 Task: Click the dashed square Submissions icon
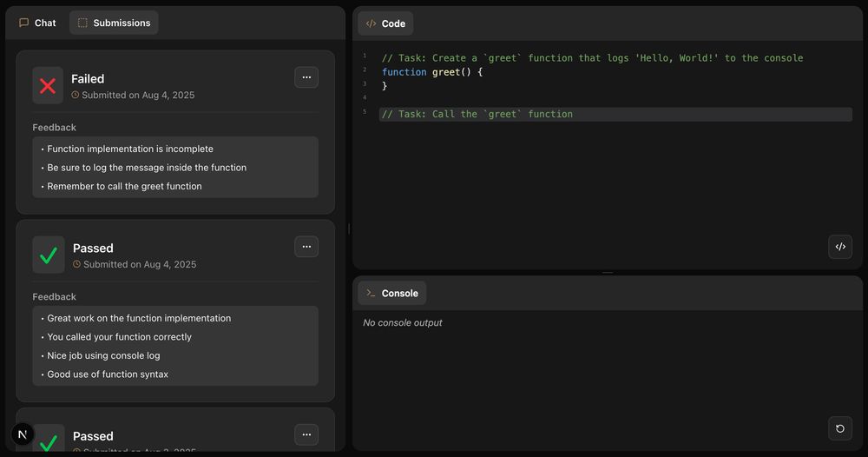tap(82, 23)
